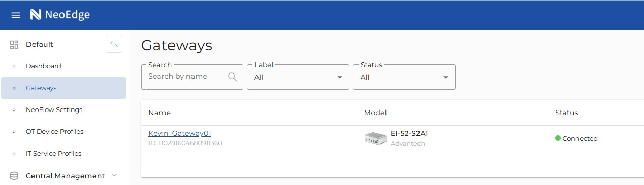
Task: Click the swap arrows icon beside Default
Action: [x=114, y=44]
